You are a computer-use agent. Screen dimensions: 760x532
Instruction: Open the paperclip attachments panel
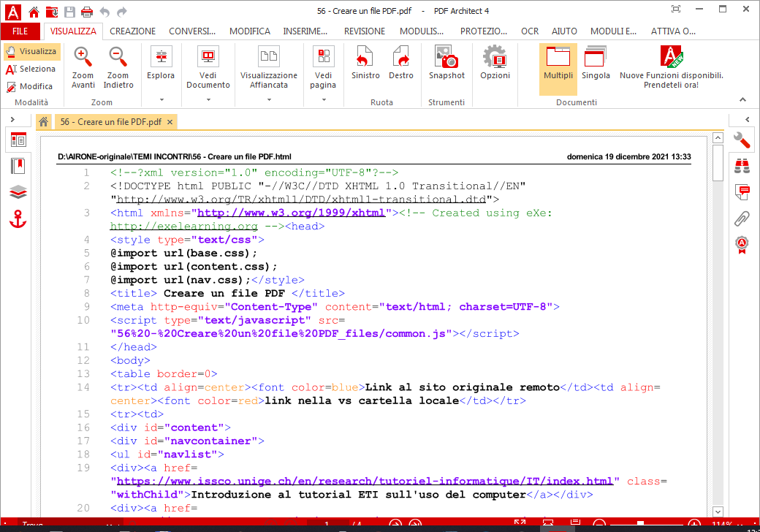point(742,218)
